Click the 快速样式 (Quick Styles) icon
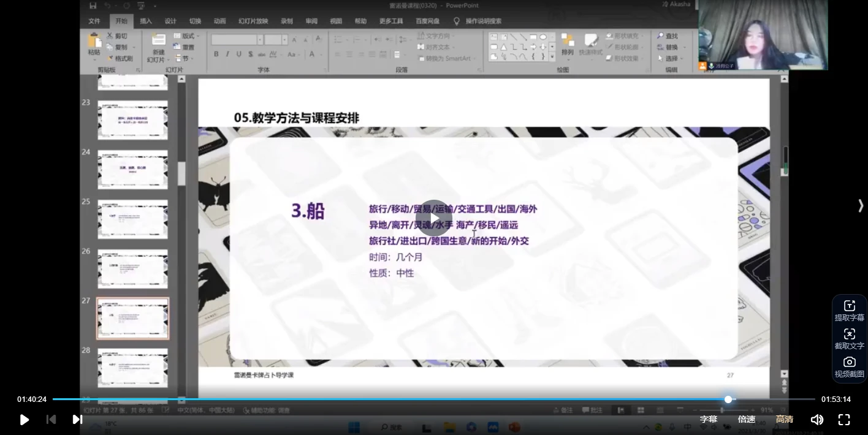Screen dimensions: 868x435 [590, 46]
